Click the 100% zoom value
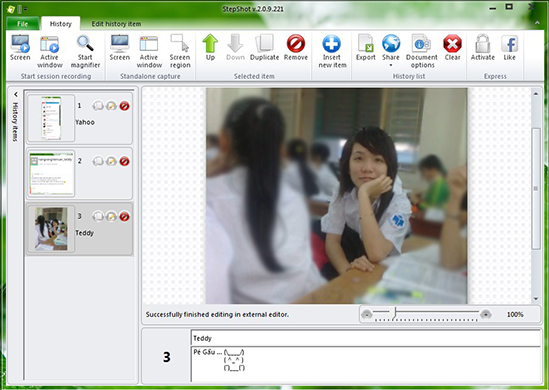Screen dimensions: 549x390 [x=515, y=314]
